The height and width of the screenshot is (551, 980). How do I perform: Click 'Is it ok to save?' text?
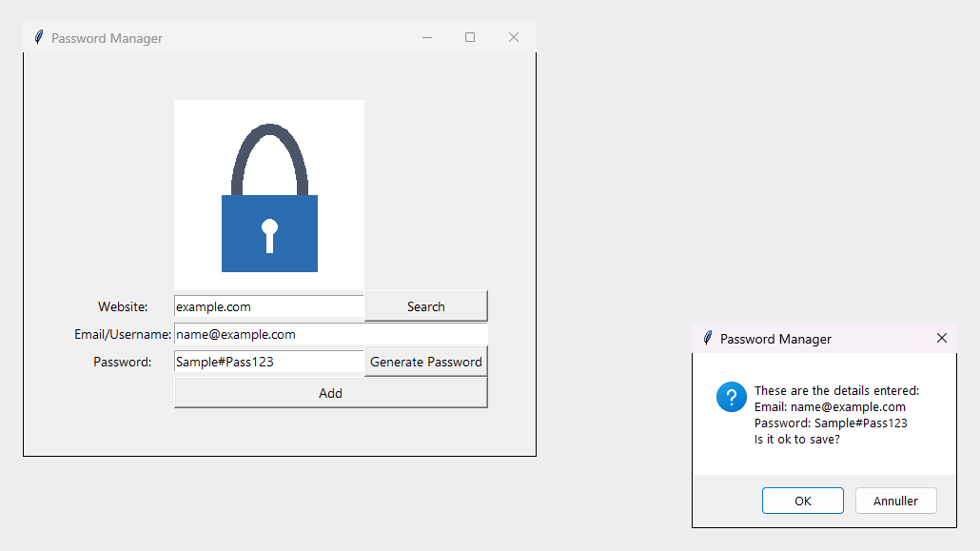click(797, 440)
